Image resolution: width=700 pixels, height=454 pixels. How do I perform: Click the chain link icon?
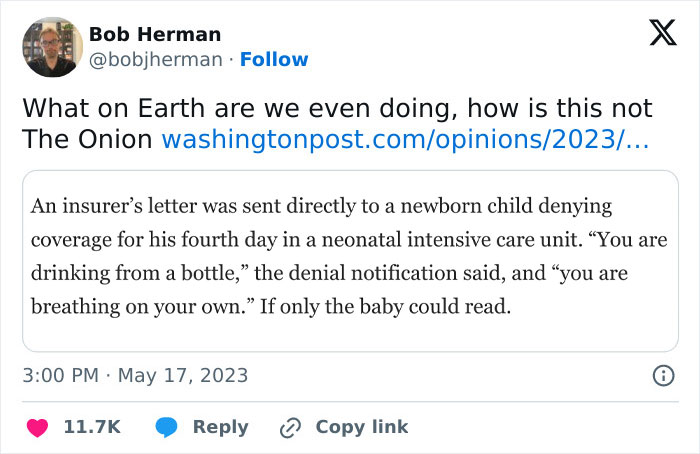pyautogui.click(x=291, y=427)
